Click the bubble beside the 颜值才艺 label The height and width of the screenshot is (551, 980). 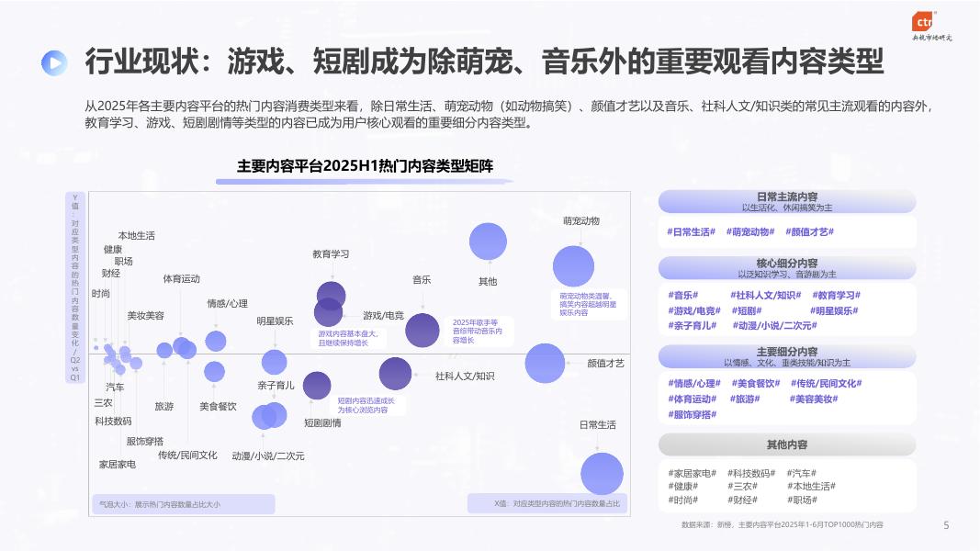545,363
